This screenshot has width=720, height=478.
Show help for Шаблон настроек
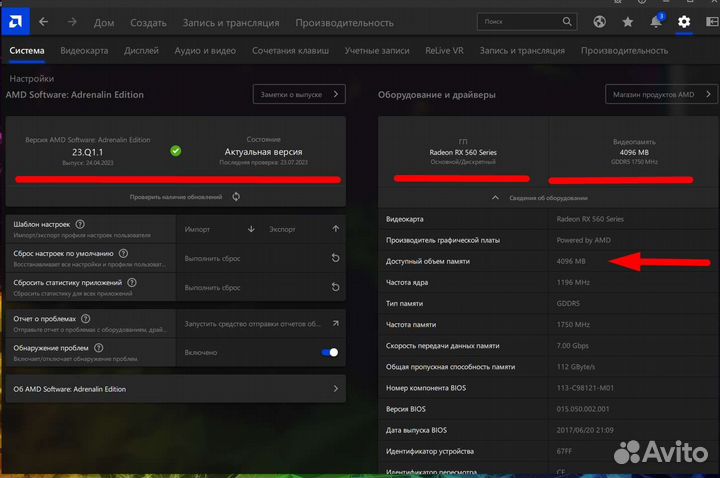tap(80, 224)
